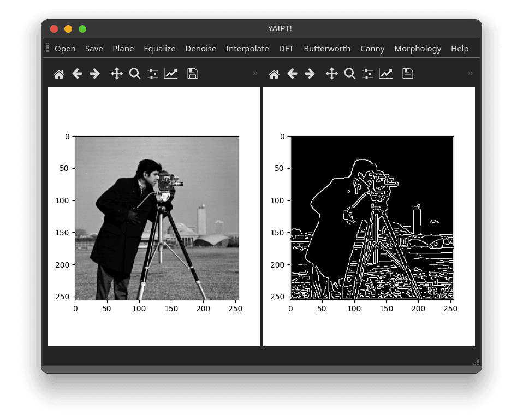Screen dimensions: 523x420
Task: Select Zoom magnifier in right plot toolbar
Action: tap(350, 74)
